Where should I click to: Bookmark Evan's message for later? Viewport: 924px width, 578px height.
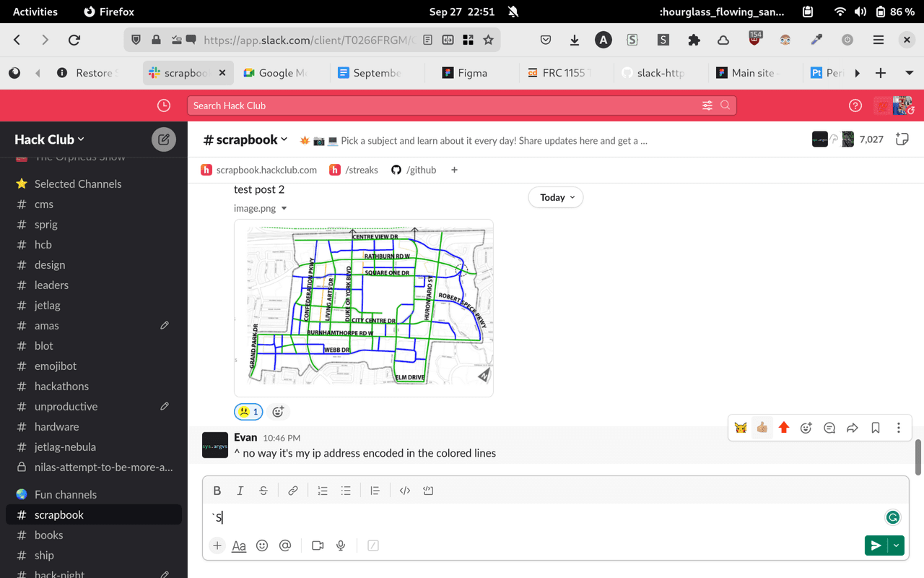point(876,428)
